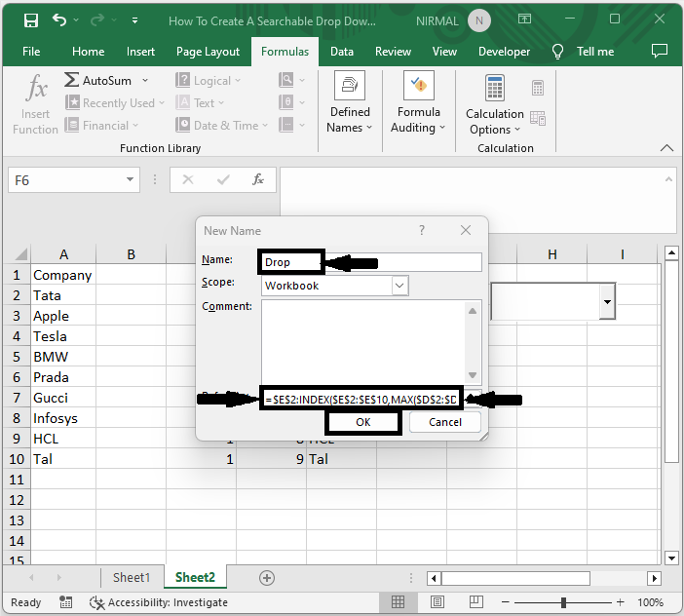Select the Sheet1 tab
The height and width of the screenshot is (616, 684).
click(x=132, y=578)
